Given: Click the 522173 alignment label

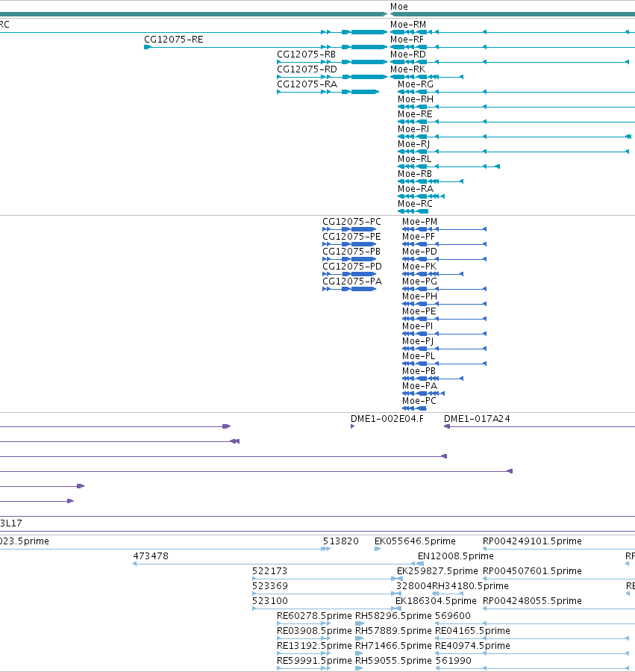Looking at the screenshot, I should click(x=270, y=571).
